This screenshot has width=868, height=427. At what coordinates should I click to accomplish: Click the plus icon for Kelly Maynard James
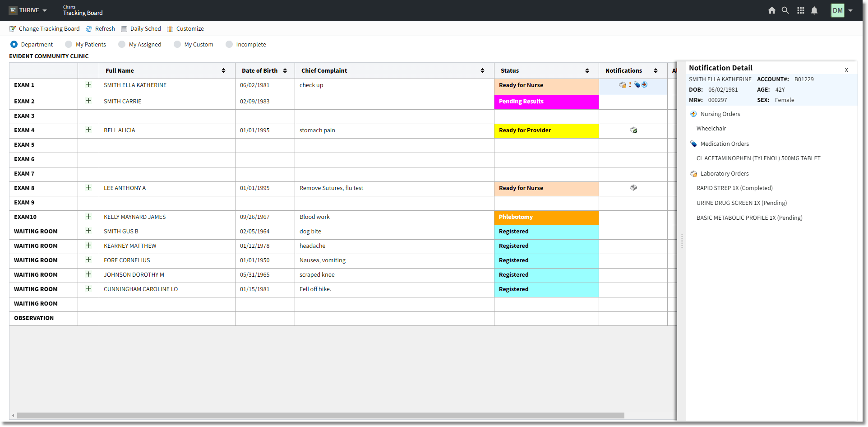click(x=88, y=217)
